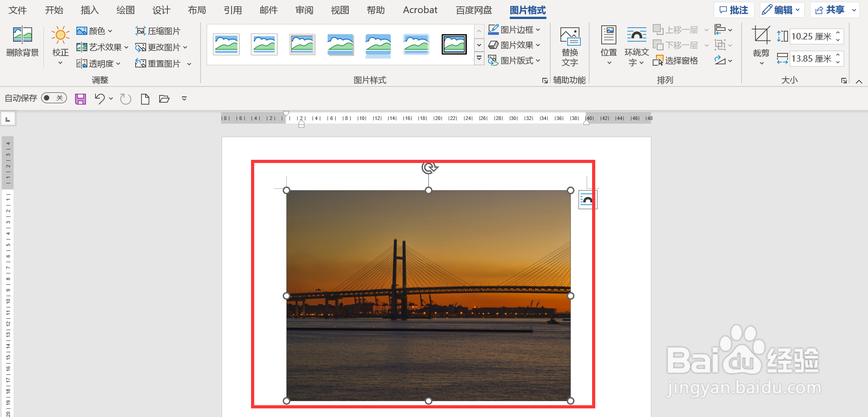Open the 透明度 transparency menu
This screenshot has height=417, width=868.
tap(98, 63)
